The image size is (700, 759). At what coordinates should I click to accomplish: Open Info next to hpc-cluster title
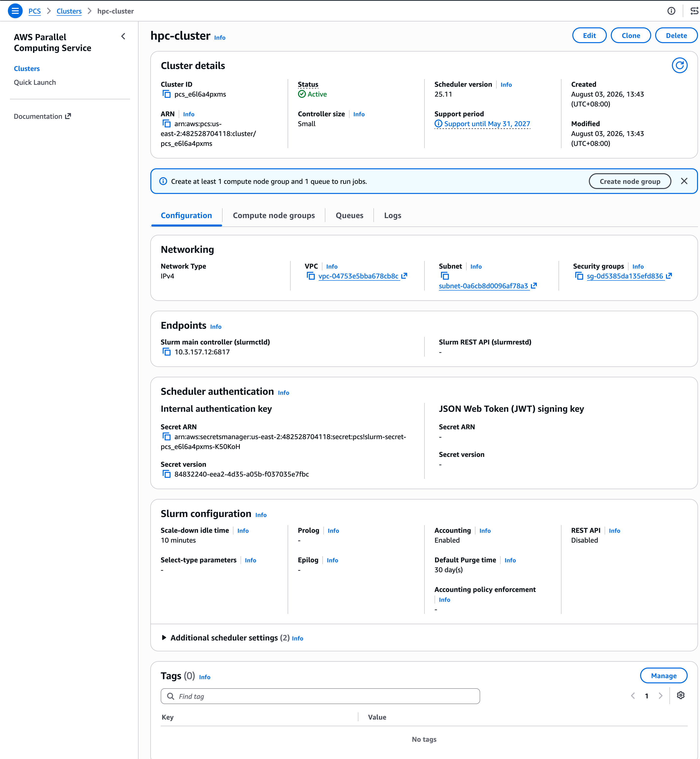pyautogui.click(x=220, y=37)
